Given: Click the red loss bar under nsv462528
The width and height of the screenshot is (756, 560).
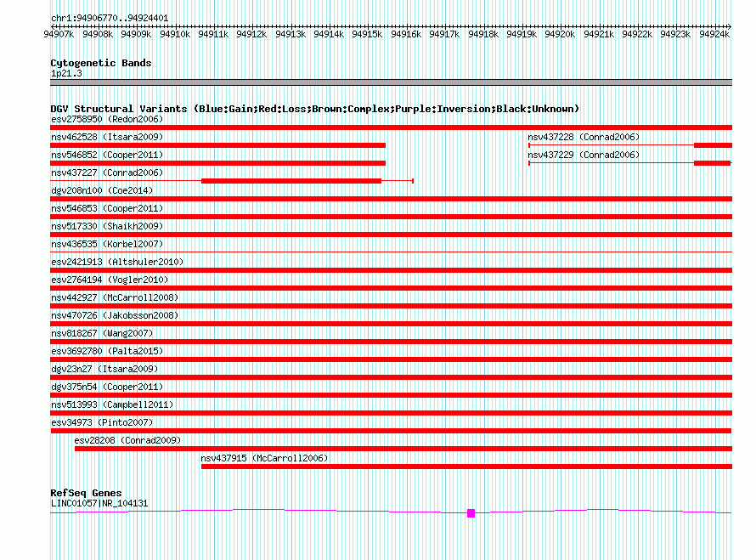Looking at the screenshot, I should (x=218, y=145).
